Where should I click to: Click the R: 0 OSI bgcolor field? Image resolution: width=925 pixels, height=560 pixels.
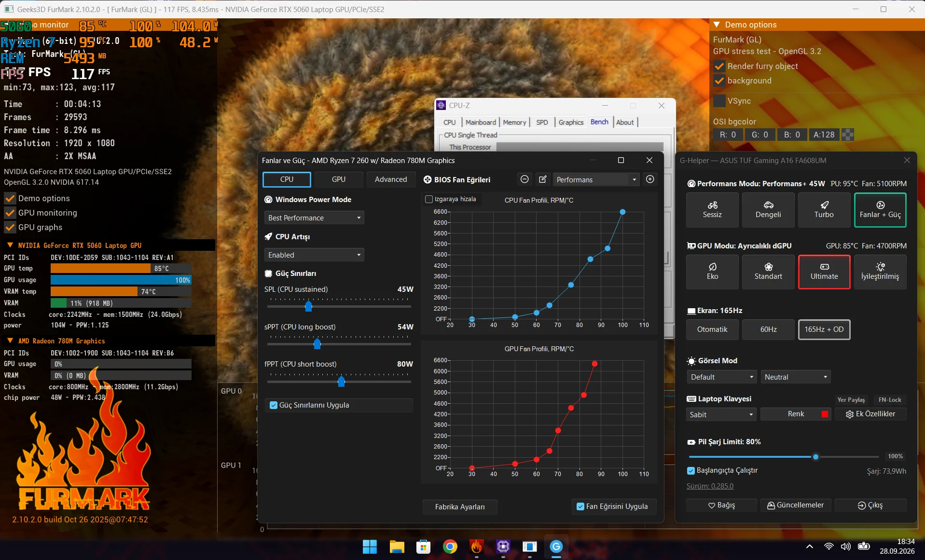(x=728, y=135)
